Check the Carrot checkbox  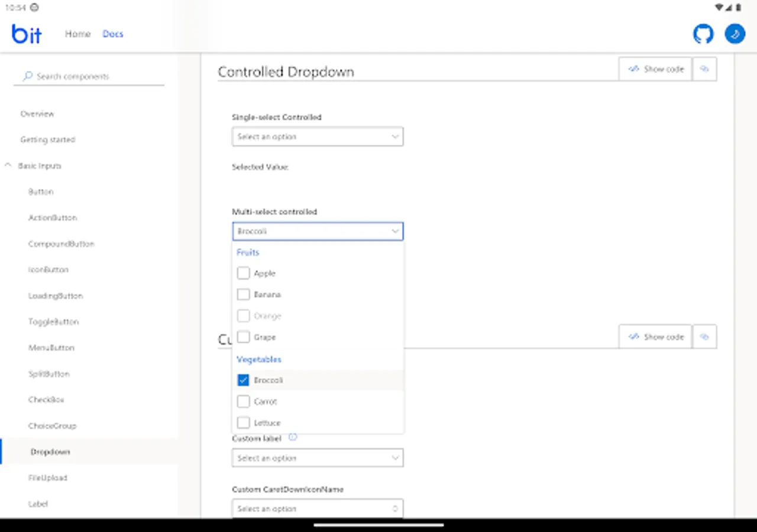[243, 401]
